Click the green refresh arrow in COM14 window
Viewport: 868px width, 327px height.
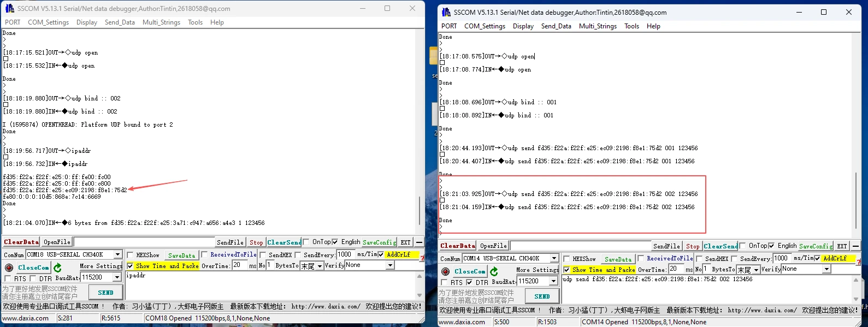click(x=494, y=271)
